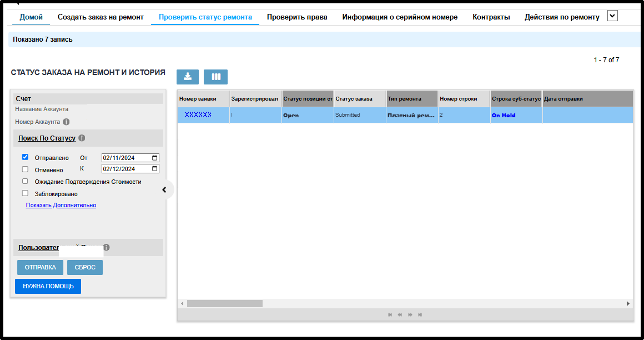This screenshot has width=644, height=340.
Task: Go to next page of results
Action: 410,314
